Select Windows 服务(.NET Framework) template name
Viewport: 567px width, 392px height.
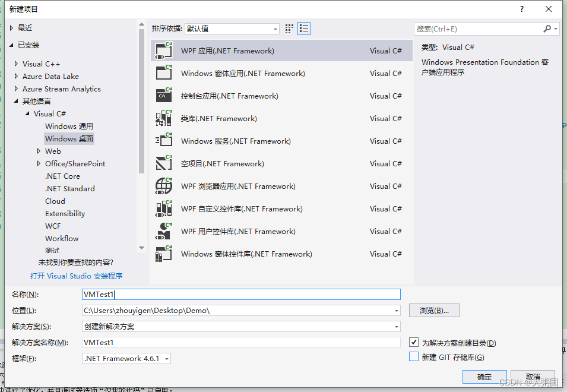click(x=236, y=141)
